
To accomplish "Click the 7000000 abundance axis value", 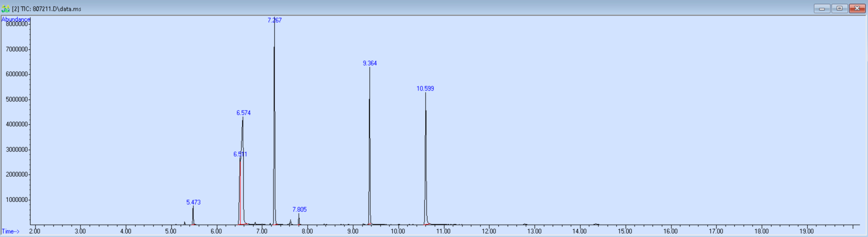I will coord(17,49).
